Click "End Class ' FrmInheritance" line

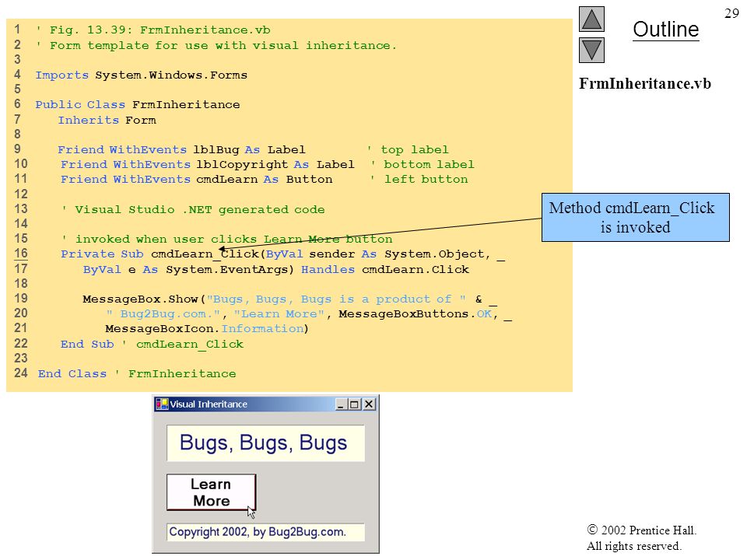coord(137,373)
